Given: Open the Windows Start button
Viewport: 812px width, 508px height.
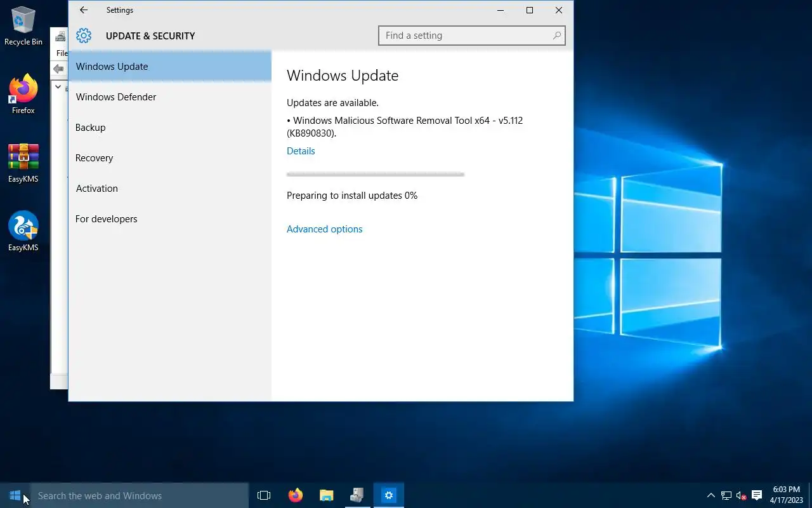Looking at the screenshot, I should coord(15,495).
